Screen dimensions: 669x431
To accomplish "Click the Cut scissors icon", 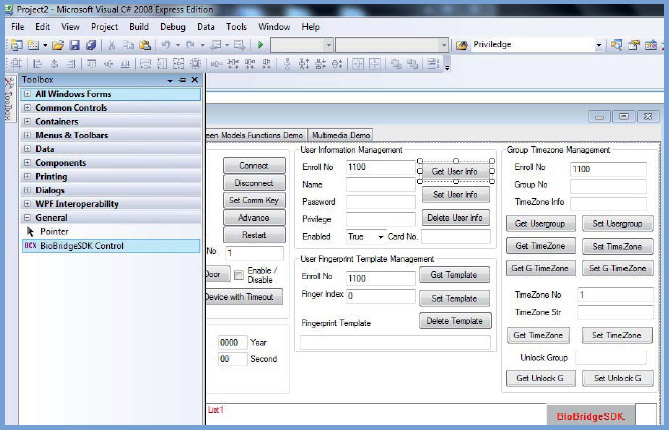I will tap(112, 44).
